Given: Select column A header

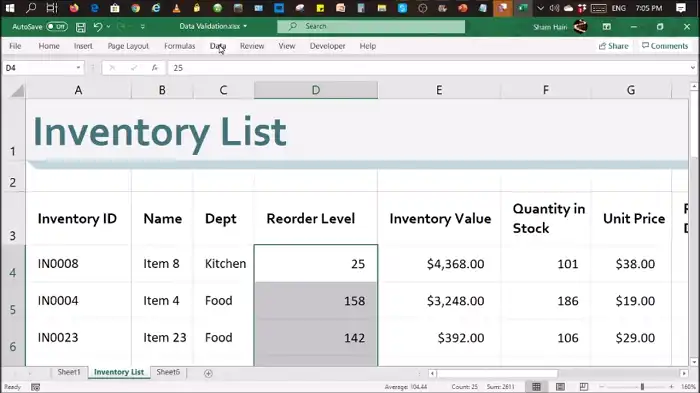Looking at the screenshot, I should 79,90.
